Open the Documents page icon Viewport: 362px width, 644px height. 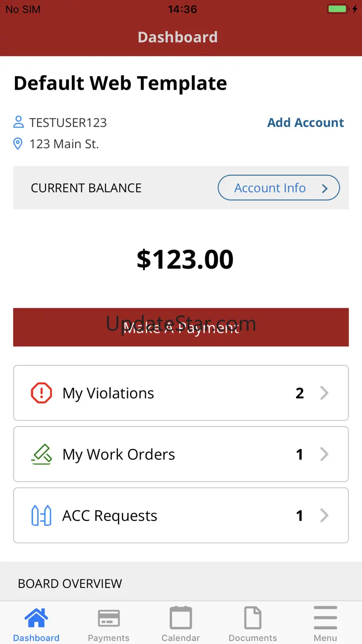click(253, 618)
